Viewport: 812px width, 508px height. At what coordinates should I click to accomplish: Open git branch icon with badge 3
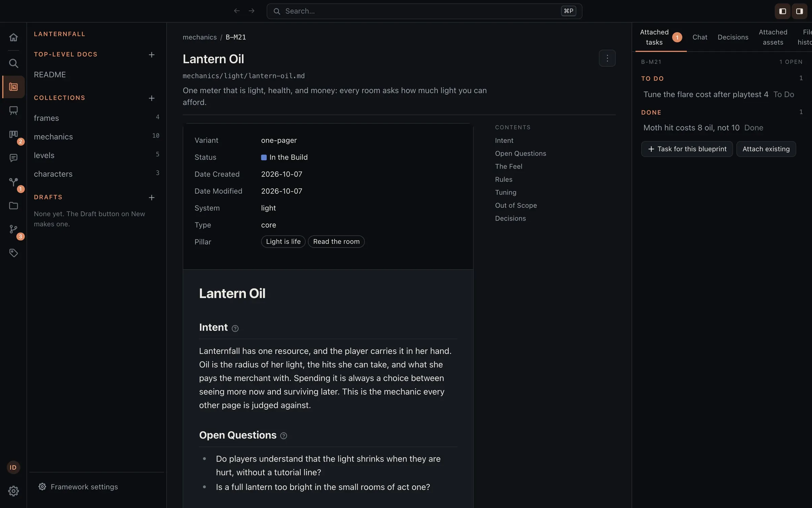tap(13, 229)
